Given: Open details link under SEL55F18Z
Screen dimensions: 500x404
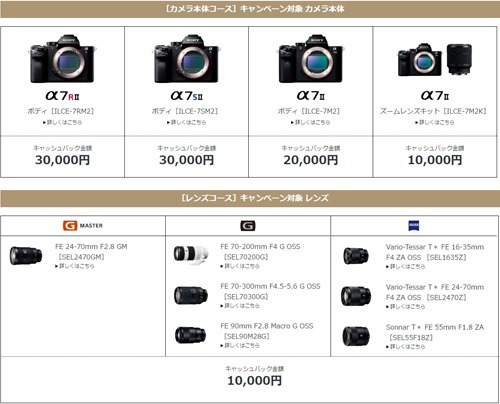Looking at the screenshot, I should pyautogui.click(x=406, y=347).
